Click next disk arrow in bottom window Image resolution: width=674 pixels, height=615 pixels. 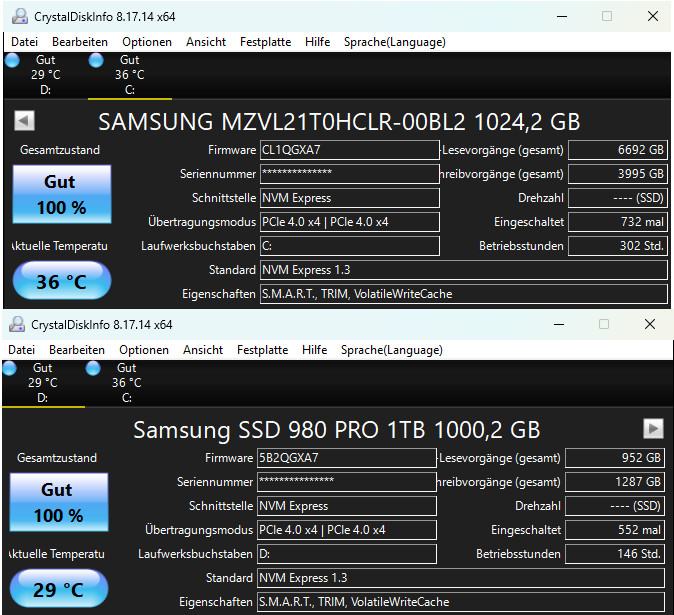pyautogui.click(x=653, y=428)
